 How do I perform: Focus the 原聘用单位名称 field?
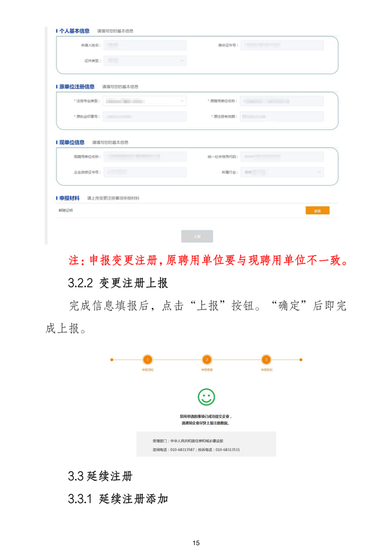[x=282, y=101]
